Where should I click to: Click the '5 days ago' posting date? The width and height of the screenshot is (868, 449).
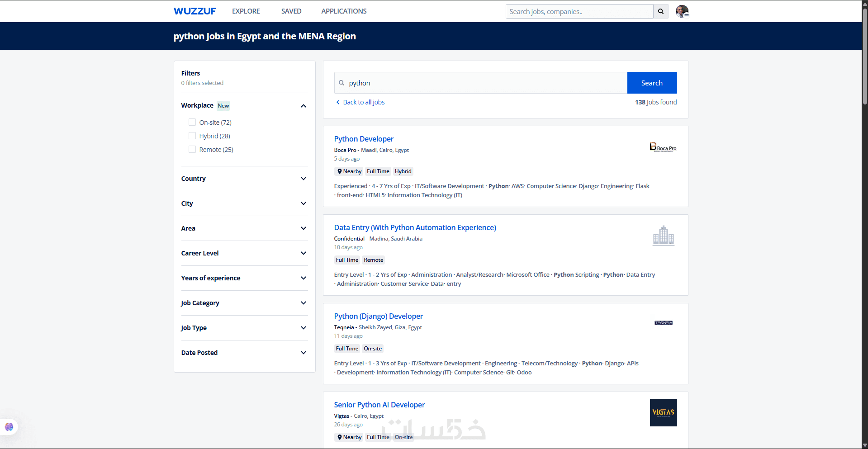click(347, 159)
